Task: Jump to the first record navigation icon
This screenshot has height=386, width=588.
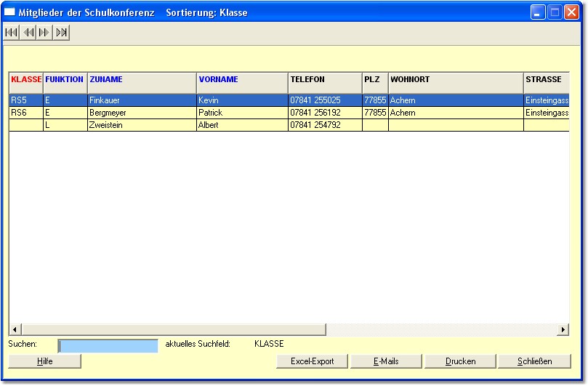Action: pos(12,32)
